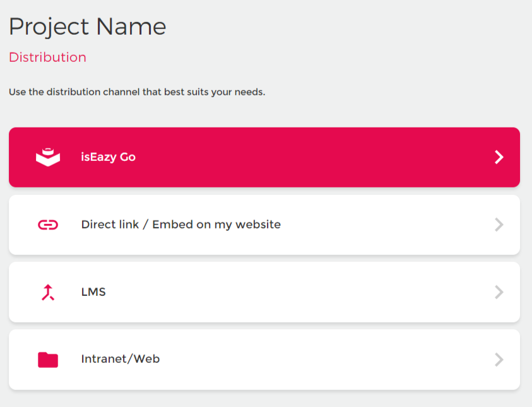Click the LMS merge arrow icon

click(48, 292)
